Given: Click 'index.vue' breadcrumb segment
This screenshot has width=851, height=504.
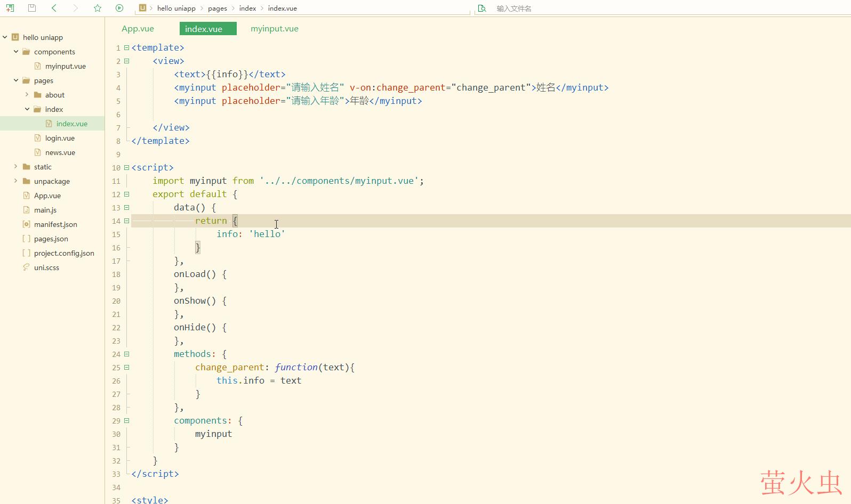Looking at the screenshot, I should [x=283, y=9].
